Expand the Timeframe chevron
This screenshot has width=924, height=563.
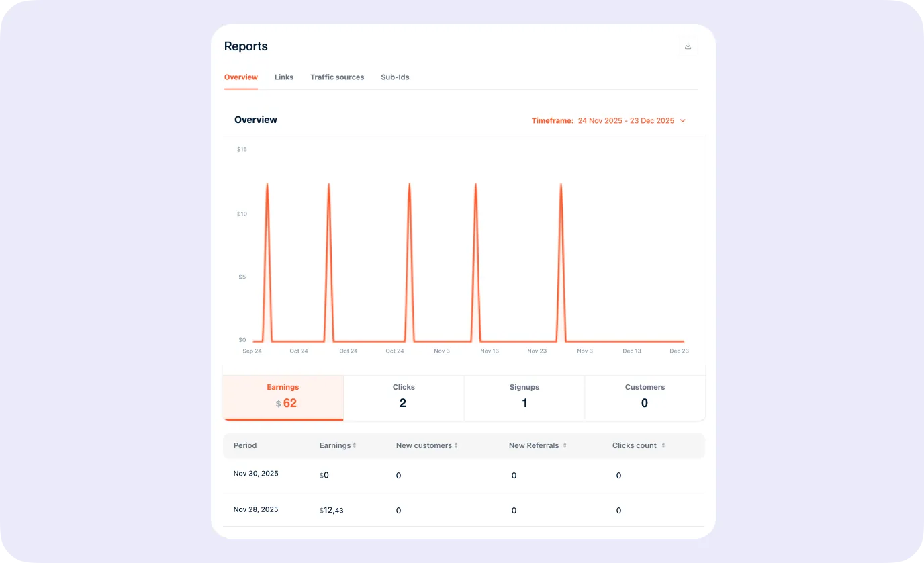coord(683,121)
